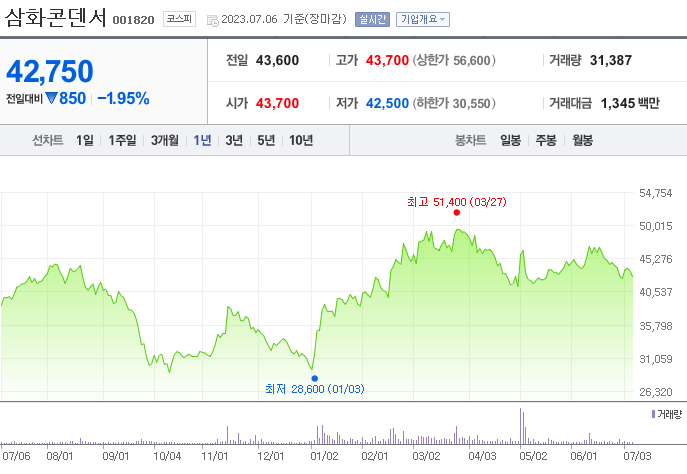Click the 거래대금 value 1,345 백만
This screenshot has height=474, width=687.
coord(630,103)
